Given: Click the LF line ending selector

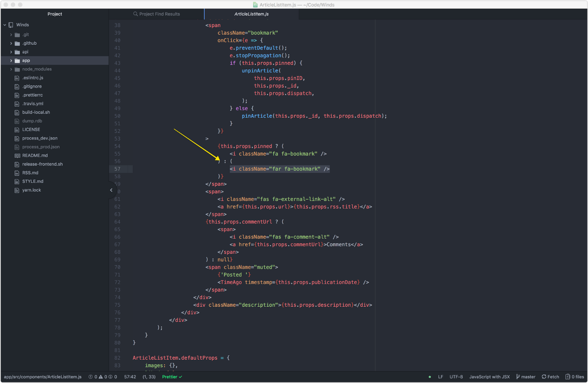Looking at the screenshot, I should pos(440,377).
